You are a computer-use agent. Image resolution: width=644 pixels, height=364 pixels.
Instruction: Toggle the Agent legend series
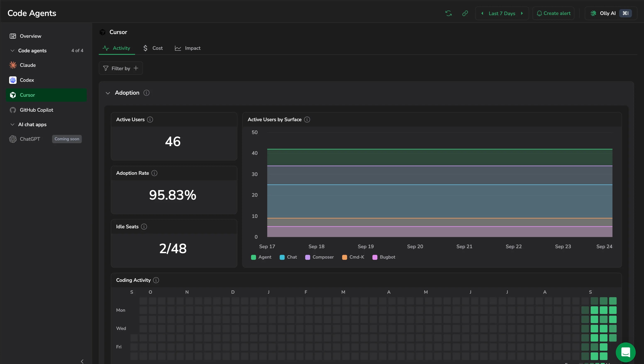click(x=261, y=257)
